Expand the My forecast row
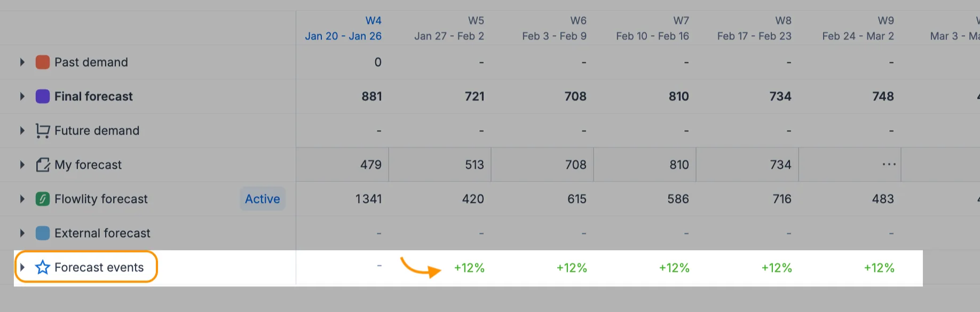Image resolution: width=980 pixels, height=312 pixels. tap(22, 165)
